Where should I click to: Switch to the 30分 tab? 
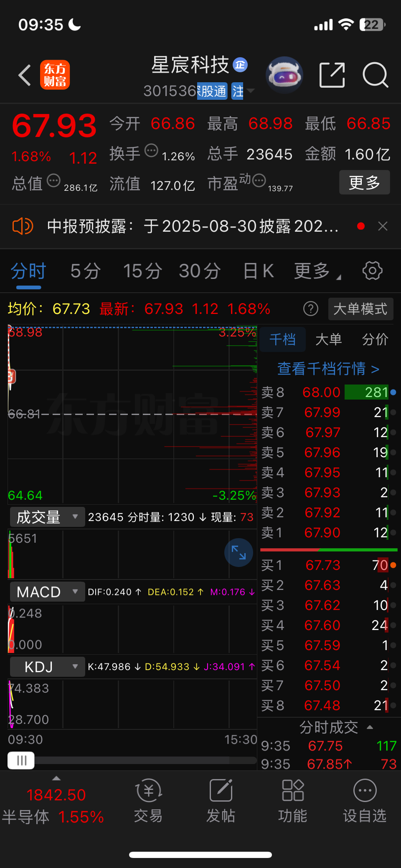pos(200,271)
